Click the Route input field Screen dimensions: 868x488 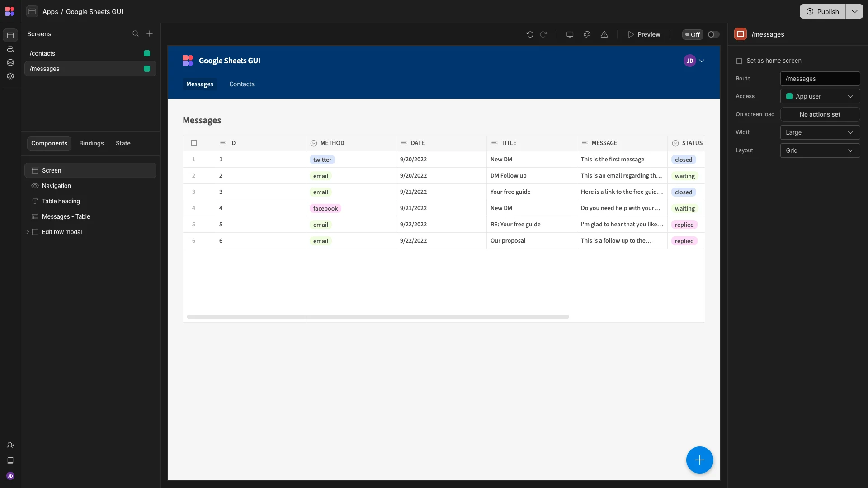click(820, 79)
